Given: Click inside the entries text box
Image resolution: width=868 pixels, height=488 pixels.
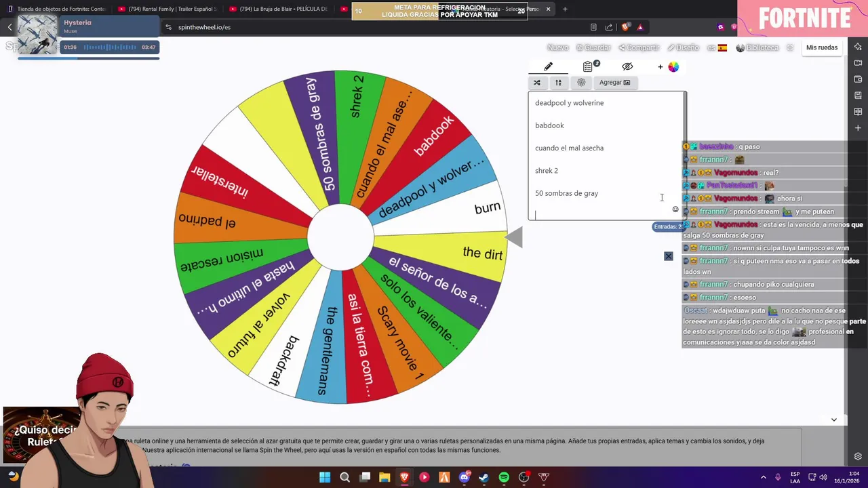Looking at the screenshot, I should point(607,156).
